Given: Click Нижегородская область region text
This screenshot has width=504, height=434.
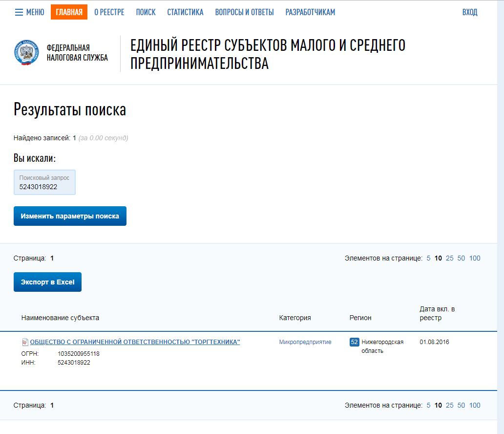Looking at the screenshot, I should click(382, 347).
